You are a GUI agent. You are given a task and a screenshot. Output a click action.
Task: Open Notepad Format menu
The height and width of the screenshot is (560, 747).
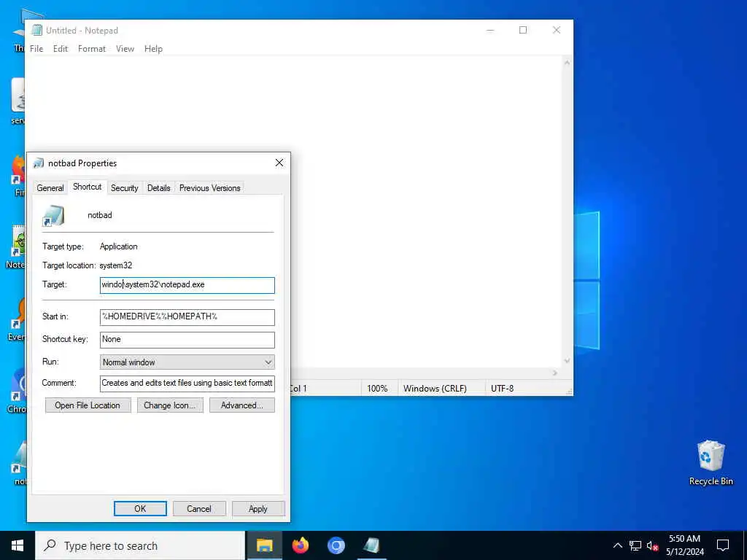(92, 49)
